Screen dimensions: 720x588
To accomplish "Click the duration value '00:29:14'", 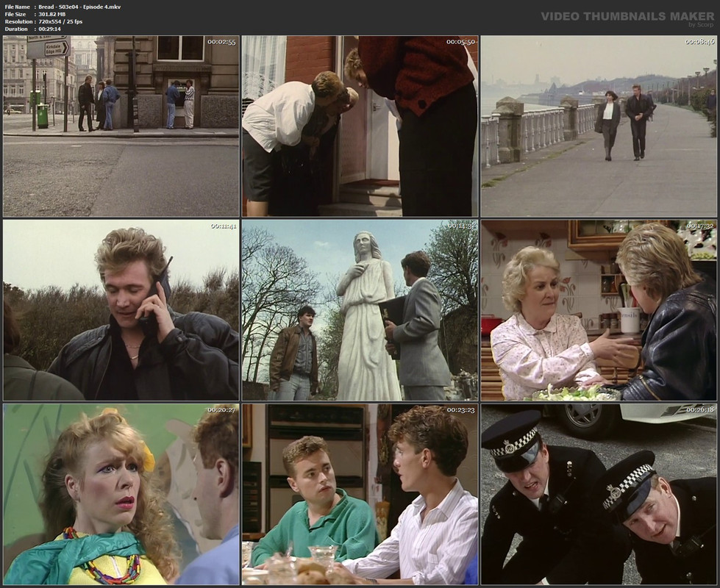I will [x=49, y=29].
